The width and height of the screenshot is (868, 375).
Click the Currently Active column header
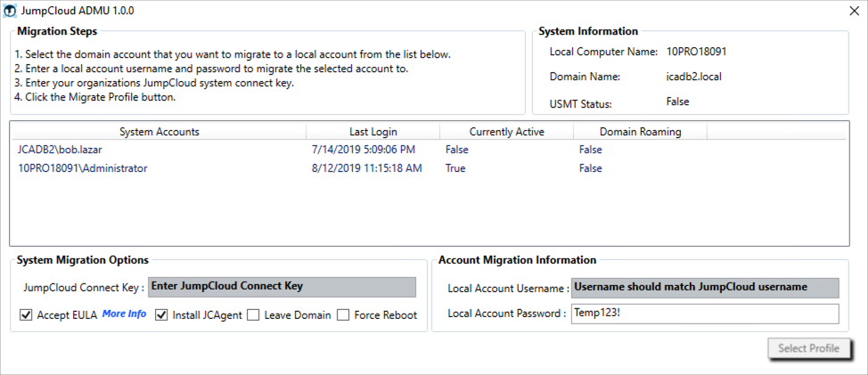pos(506,132)
